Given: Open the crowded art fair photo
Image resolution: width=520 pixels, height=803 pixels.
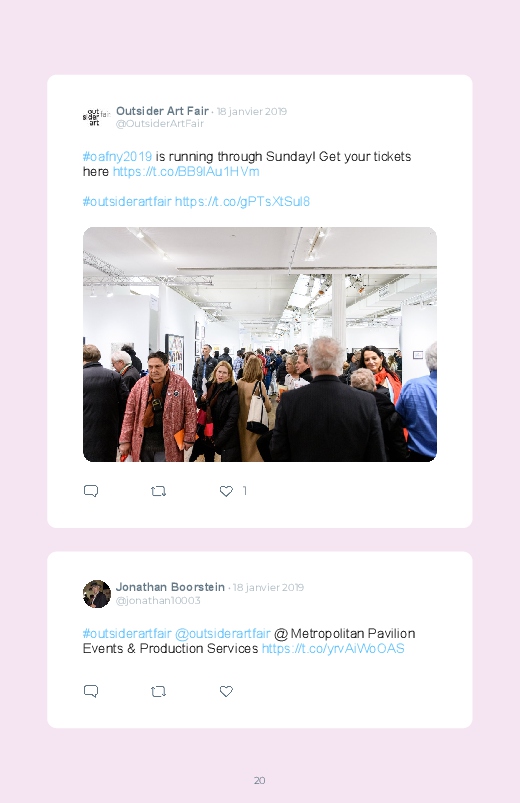Looking at the screenshot, I should 260,344.
